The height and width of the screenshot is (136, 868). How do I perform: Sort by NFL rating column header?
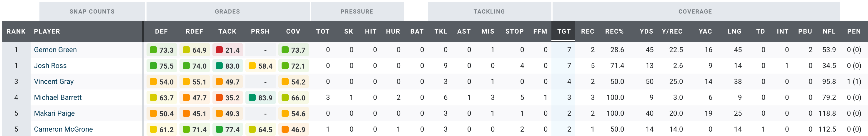pos(829,31)
